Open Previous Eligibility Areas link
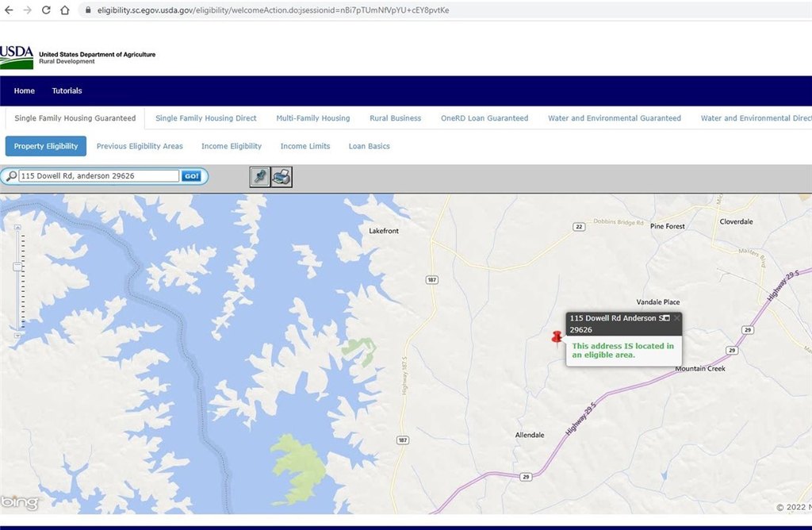Screen dimensions: 812x530 coord(140,146)
